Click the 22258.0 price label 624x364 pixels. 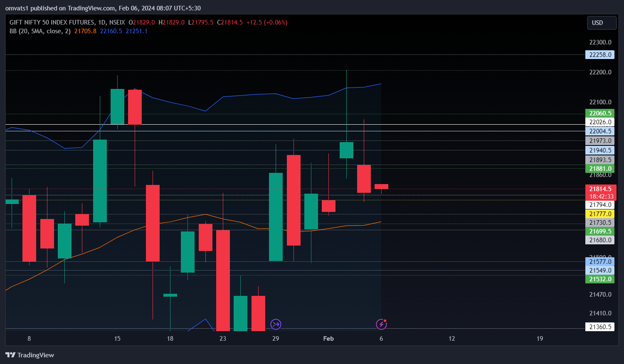point(599,55)
